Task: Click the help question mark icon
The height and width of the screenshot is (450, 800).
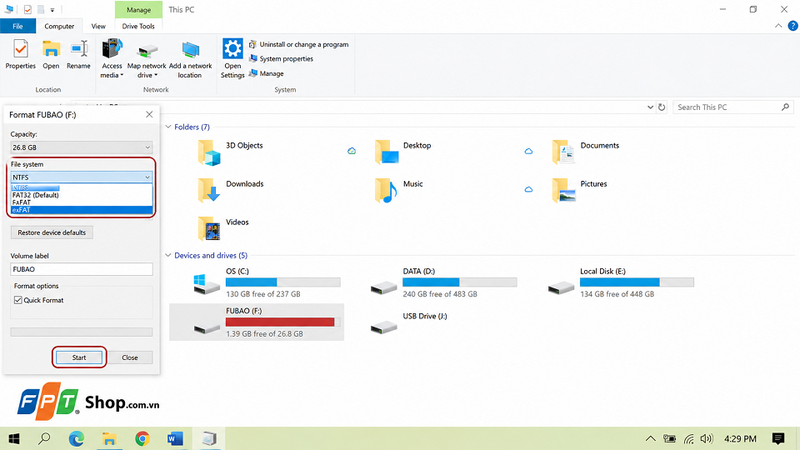Action: tap(793, 26)
